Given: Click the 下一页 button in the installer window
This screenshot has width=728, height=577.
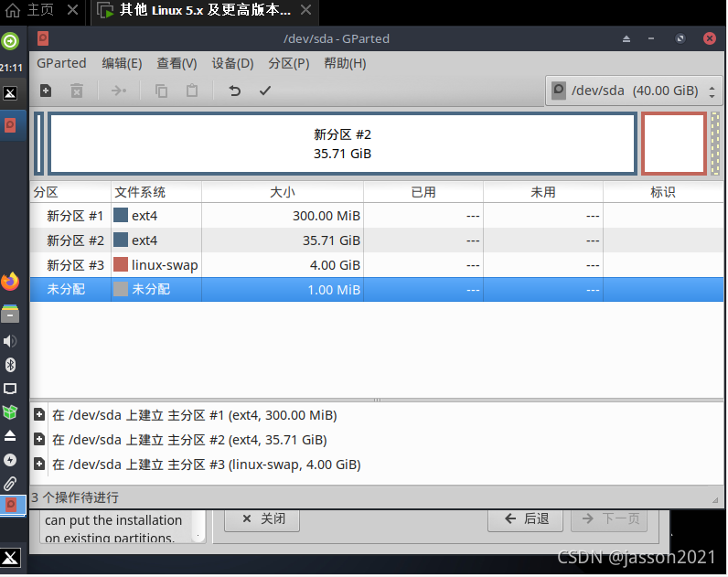Looking at the screenshot, I should tap(610, 519).
